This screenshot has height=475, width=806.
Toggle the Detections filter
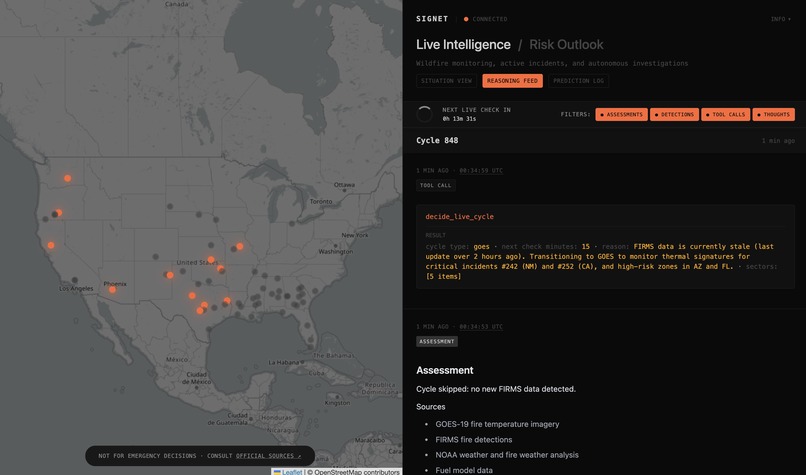pyautogui.click(x=674, y=115)
